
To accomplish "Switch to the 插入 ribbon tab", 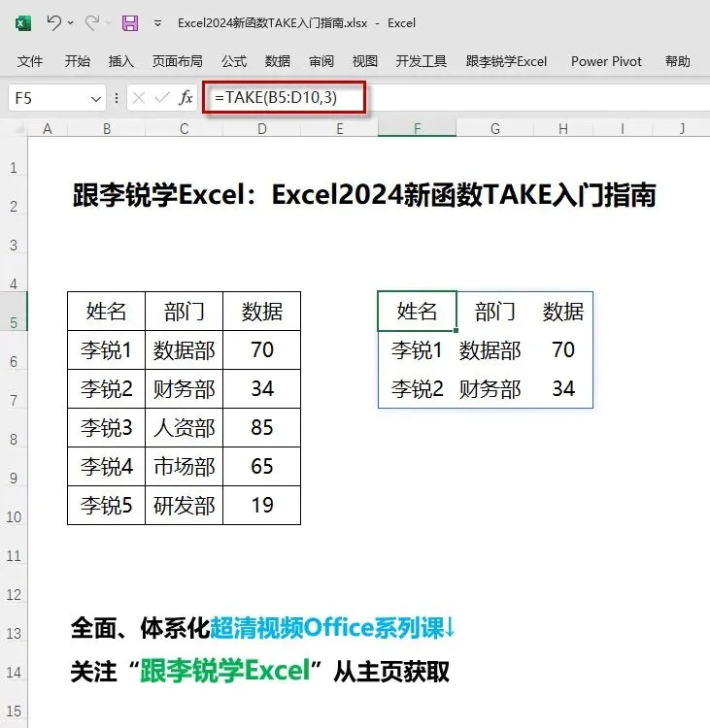I will point(120,61).
